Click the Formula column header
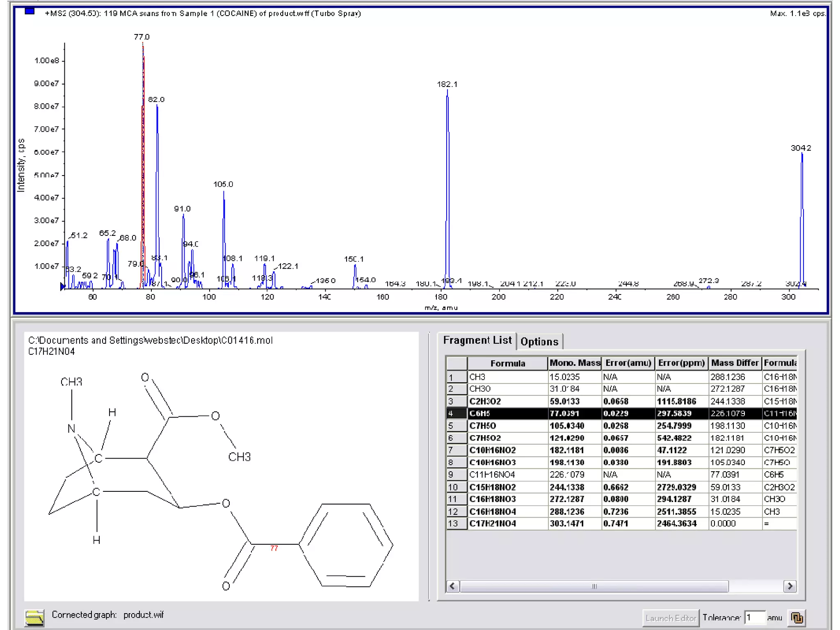This screenshot has width=840, height=630. (x=507, y=363)
